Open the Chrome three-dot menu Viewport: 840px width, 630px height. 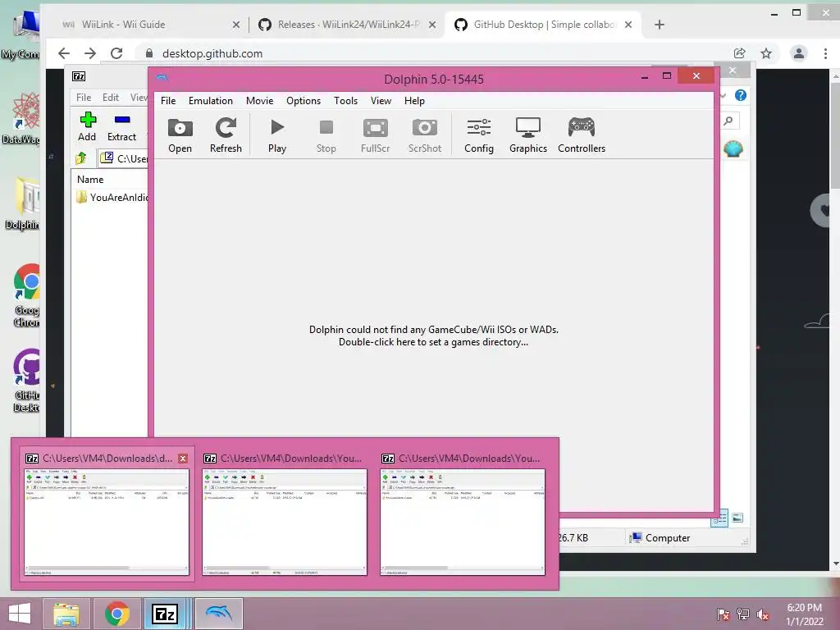coord(825,53)
